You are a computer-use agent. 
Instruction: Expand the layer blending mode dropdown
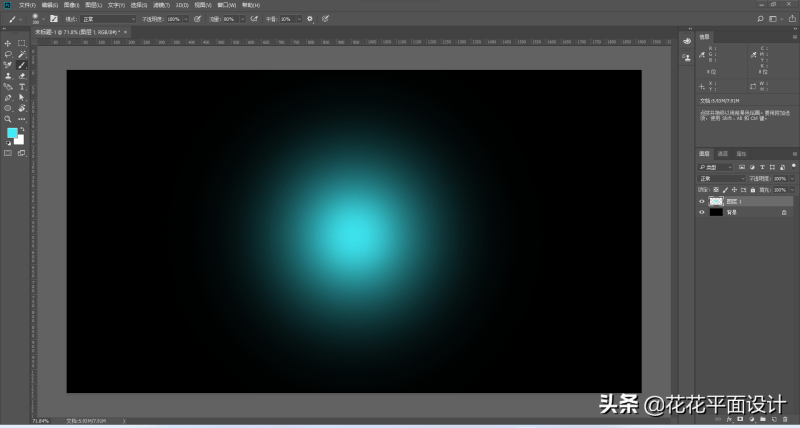[722, 178]
